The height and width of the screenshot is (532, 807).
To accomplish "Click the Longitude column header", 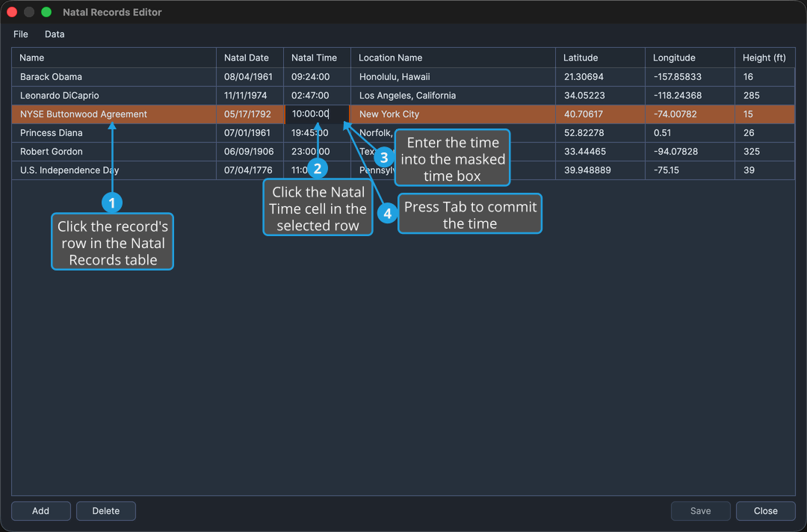I will click(690, 58).
